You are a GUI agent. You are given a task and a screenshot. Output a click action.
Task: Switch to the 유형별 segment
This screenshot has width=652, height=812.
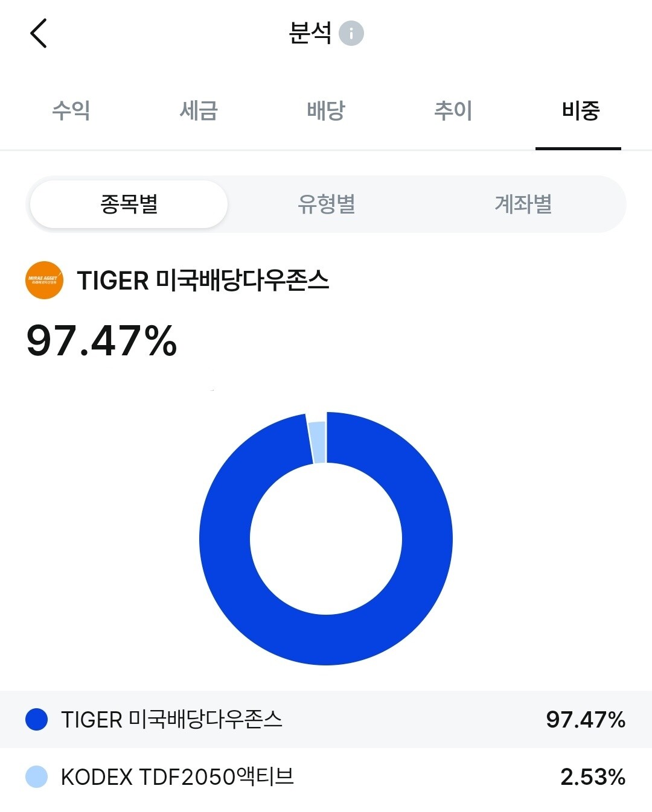coord(326,204)
